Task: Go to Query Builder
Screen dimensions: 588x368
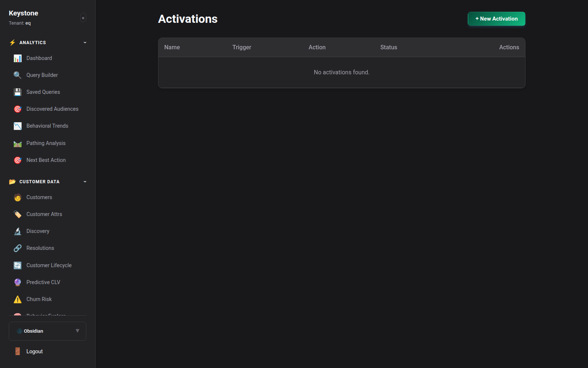Action: click(48, 75)
